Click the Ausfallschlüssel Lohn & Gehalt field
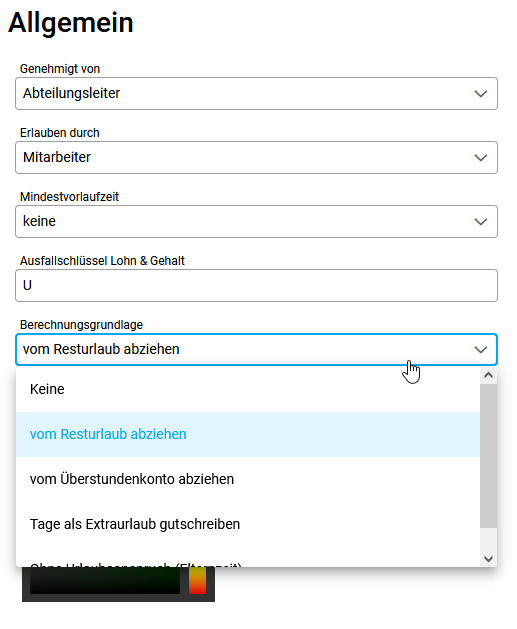The image size is (517, 629). click(256, 286)
